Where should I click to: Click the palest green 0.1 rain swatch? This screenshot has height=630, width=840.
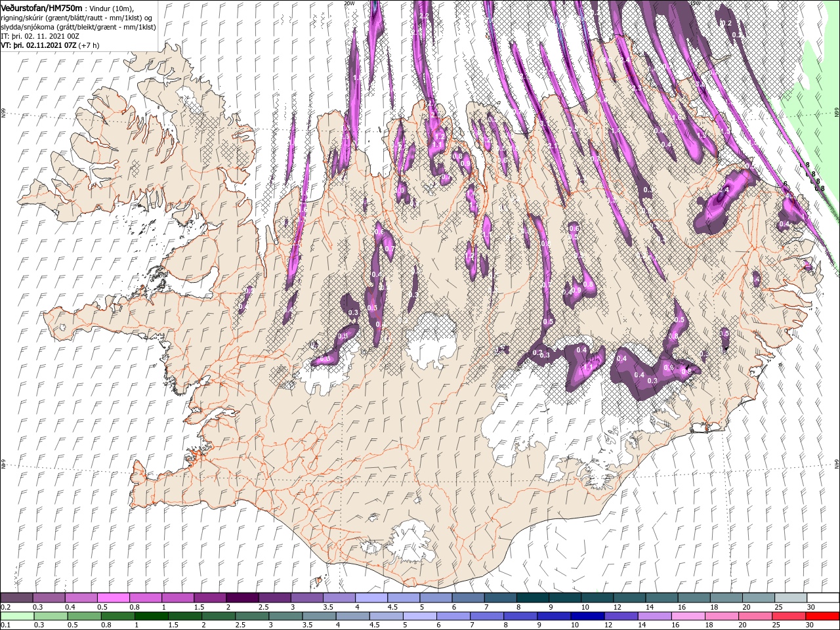click(x=16, y=616)
